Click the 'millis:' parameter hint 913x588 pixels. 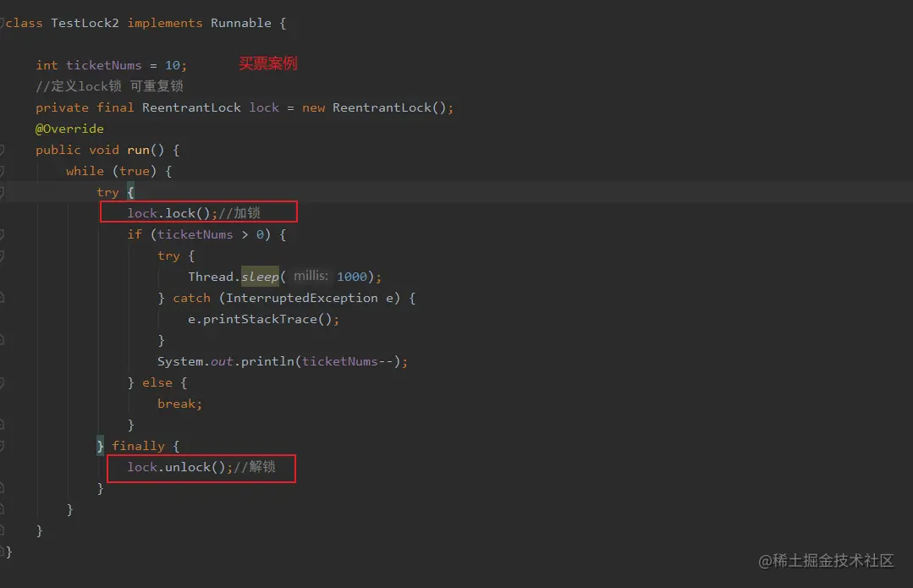point(311,276)
